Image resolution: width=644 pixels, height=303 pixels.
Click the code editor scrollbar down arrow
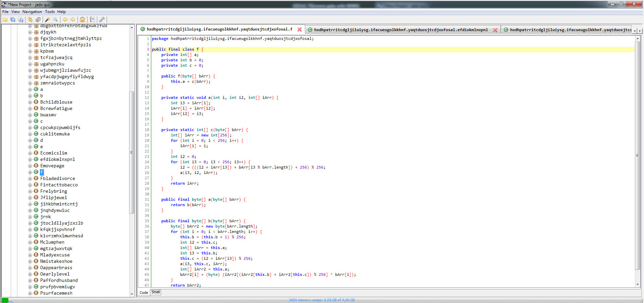click(x=638, y=285)
